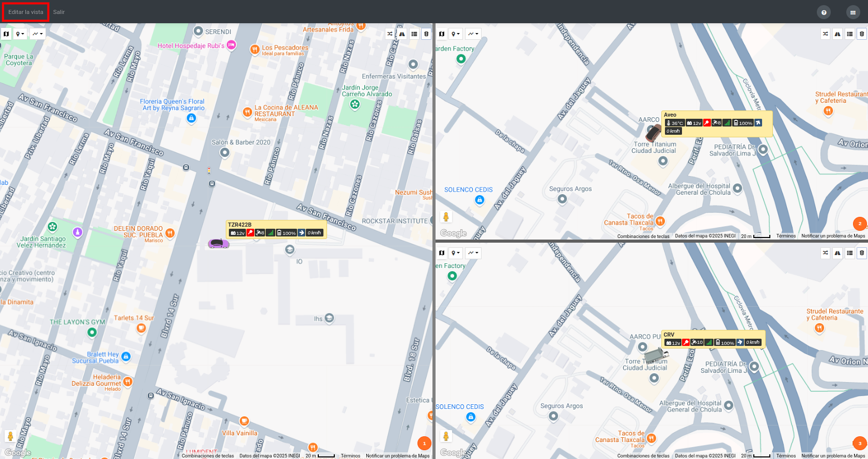Image resolution: width=868 pixels, height=459 pixels.
Task: Toggle the traffic light icon in the Aveo pane
Action: click(x=862, y=34)
